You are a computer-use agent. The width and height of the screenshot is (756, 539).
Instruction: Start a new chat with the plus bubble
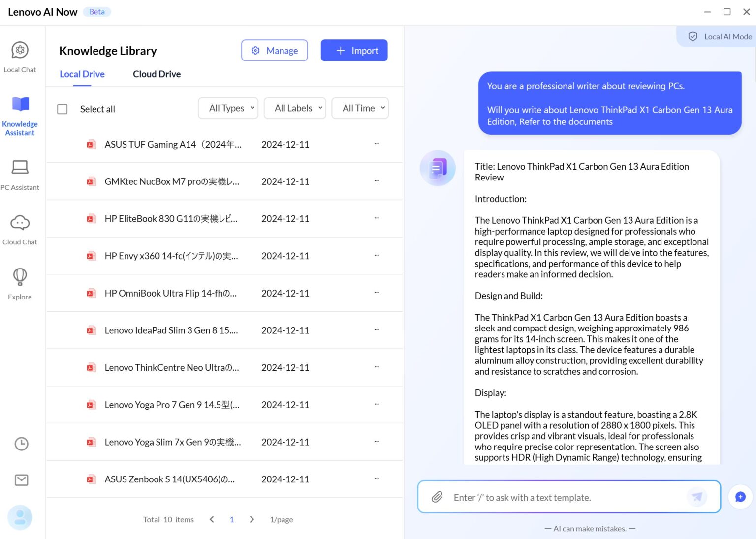740,497
